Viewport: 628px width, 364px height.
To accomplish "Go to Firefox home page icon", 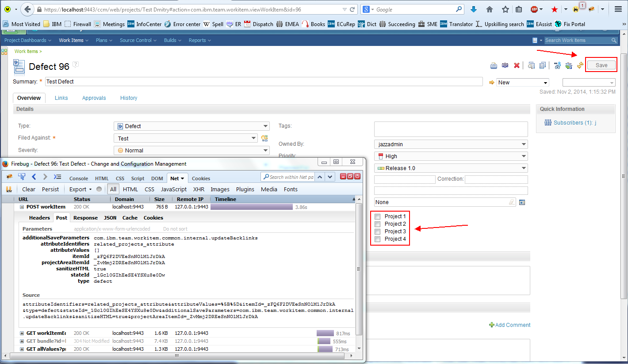I will (x=490, y=9).
